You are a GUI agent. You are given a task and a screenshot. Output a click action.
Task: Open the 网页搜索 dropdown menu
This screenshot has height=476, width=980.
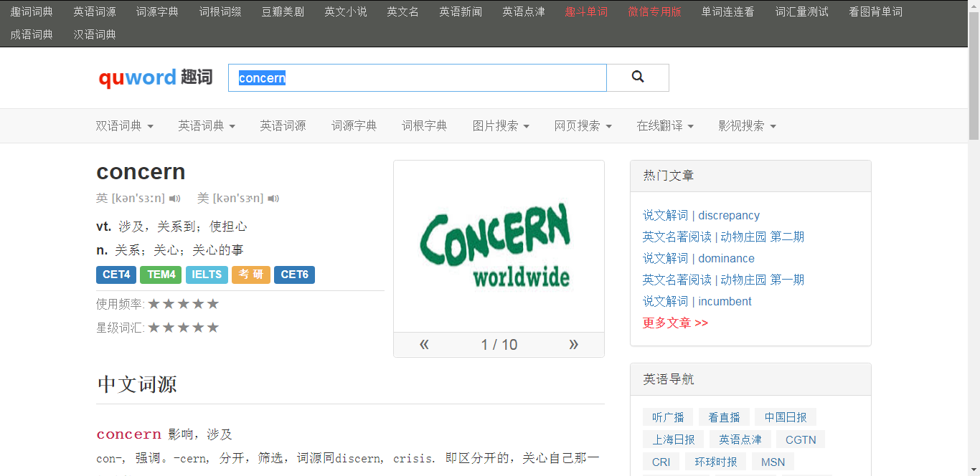click(x=583, y=126)
